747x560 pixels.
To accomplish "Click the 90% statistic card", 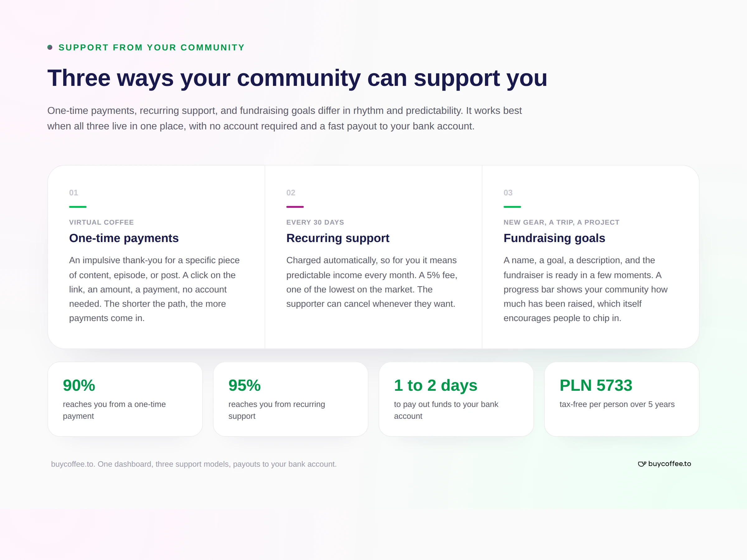I will pos(125,399).
